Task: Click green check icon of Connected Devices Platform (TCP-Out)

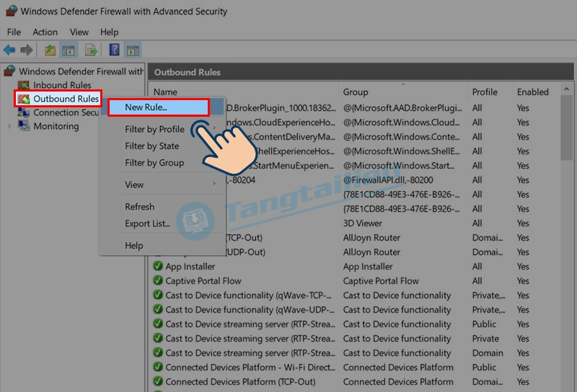Action: (158, 381)
